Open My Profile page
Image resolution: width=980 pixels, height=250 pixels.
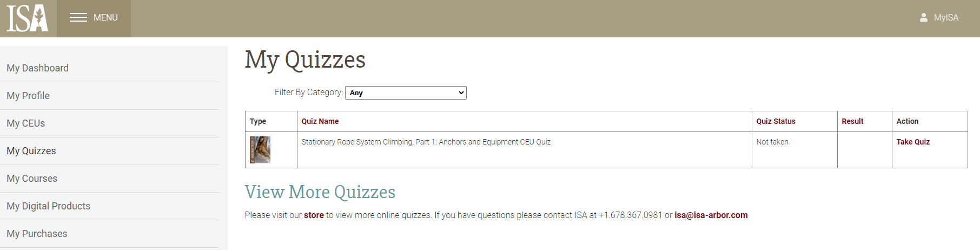coord(28,96)
